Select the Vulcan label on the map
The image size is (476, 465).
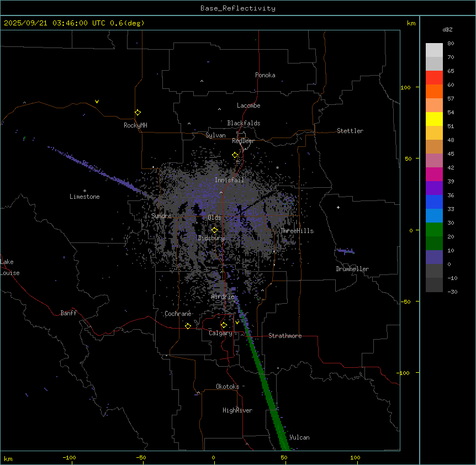coord(299,437)
